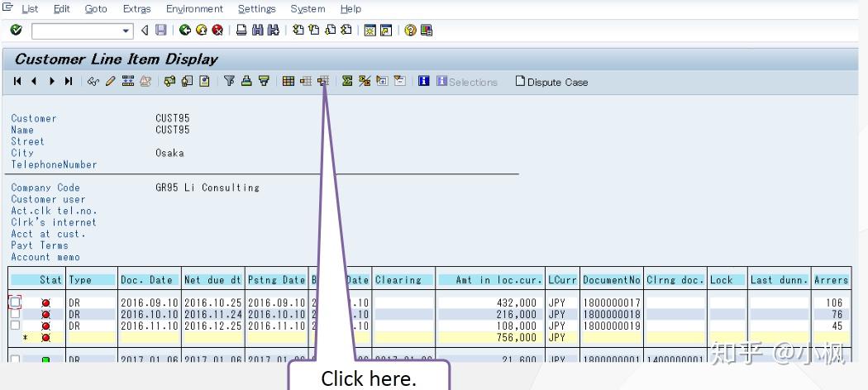
Task: Click the yellow Exit icon
Action: (202, 30)
